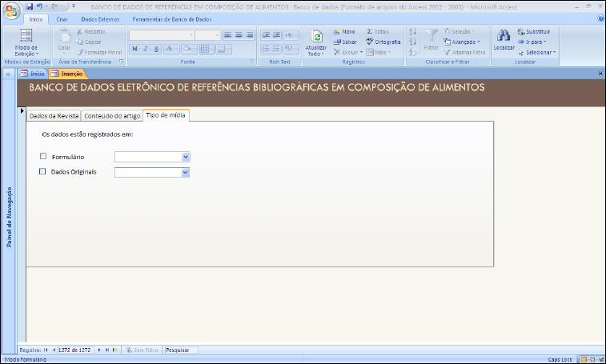Switch to the Inserção document tab
606x364 pixels.
67,74
